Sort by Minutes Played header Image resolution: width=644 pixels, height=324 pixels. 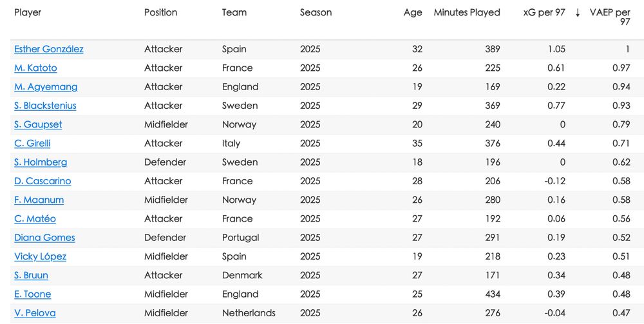tap(467, 13)
